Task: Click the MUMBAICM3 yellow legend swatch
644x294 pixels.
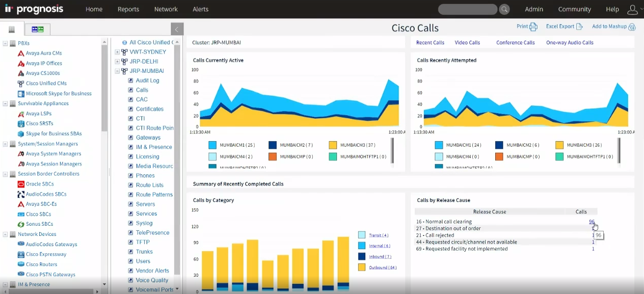Action: pos(333,145)
